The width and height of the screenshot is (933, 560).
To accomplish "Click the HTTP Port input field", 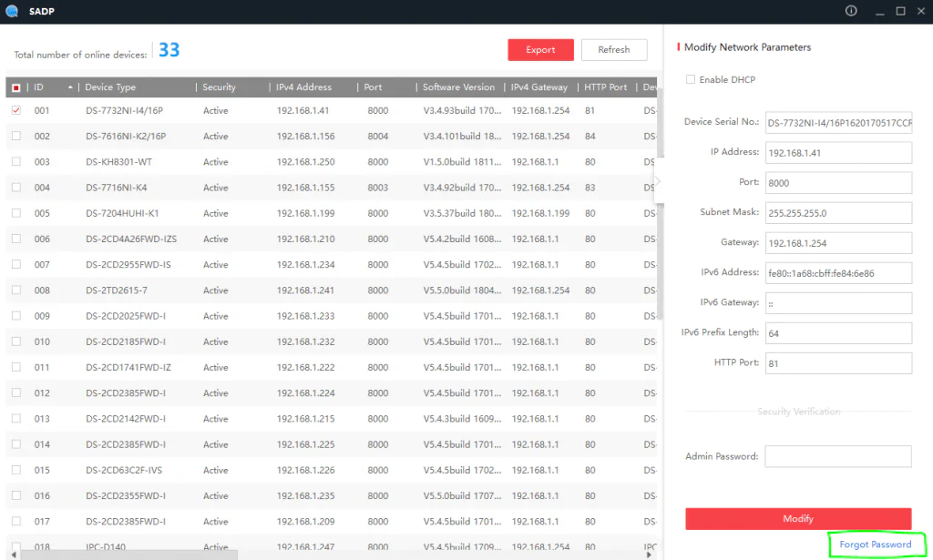I will tap(838, 363).
